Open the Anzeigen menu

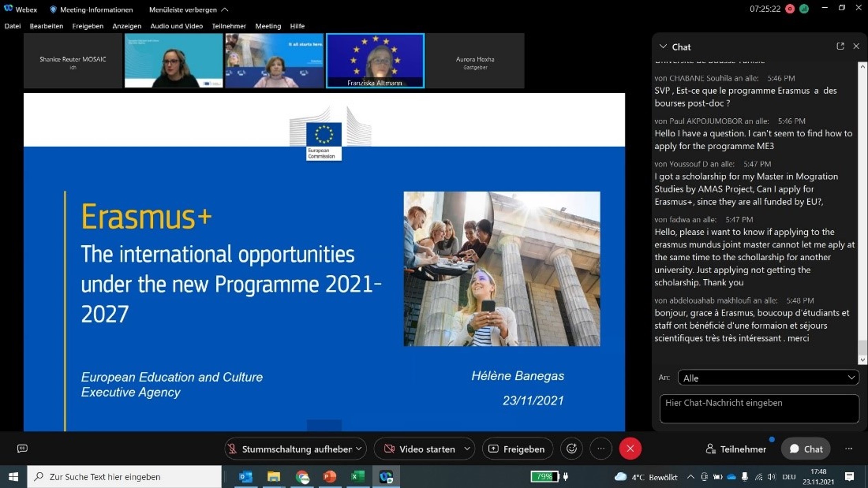coord(127,26)
